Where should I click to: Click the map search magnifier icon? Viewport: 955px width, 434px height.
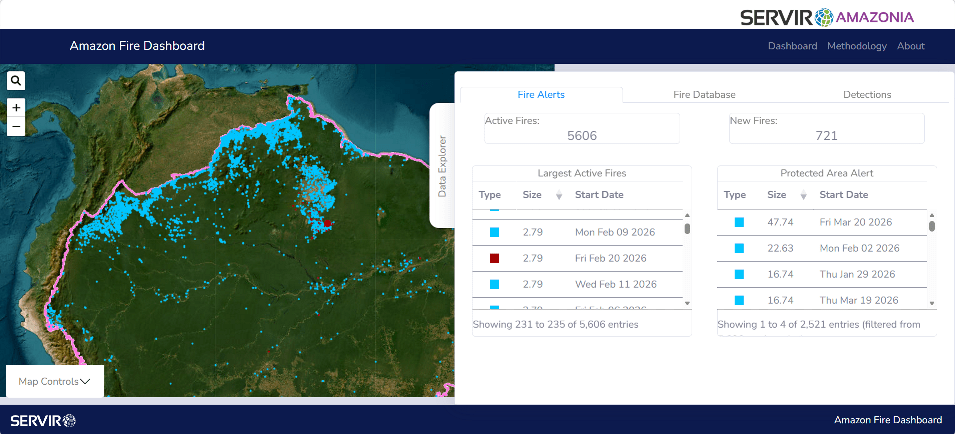tap(16, 81)
